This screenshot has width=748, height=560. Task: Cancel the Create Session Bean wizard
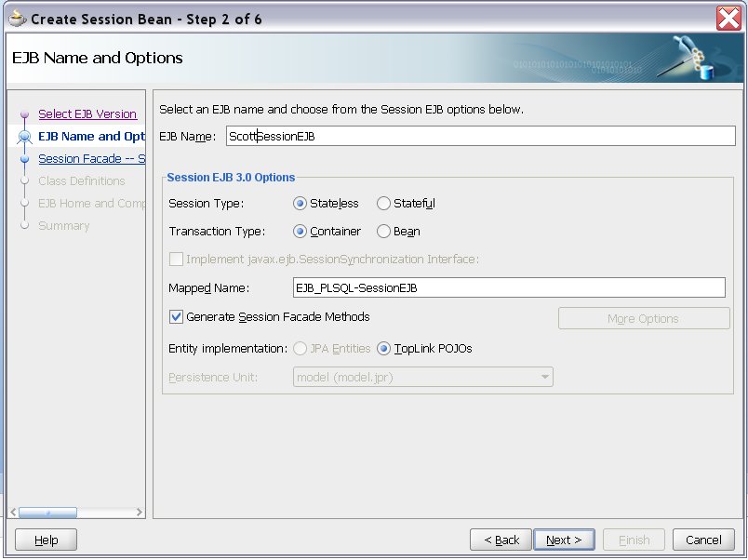(x=703, y=540)
